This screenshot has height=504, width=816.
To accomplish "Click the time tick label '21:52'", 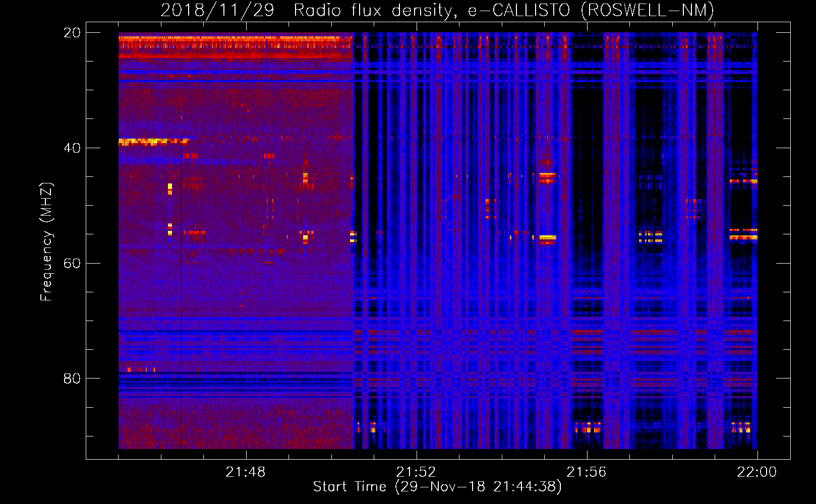I will coord(416,472).
